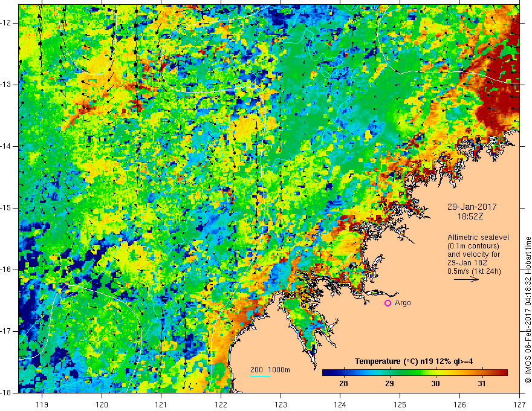Click latitude axis label -12
This screenshot has width=532, height=411.
click(x=6, y=23)
